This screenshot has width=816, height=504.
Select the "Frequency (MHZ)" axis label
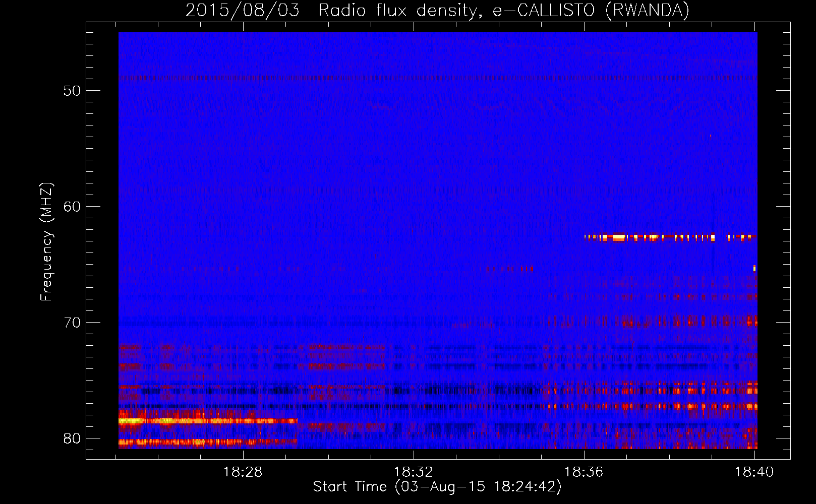(46, 242)
